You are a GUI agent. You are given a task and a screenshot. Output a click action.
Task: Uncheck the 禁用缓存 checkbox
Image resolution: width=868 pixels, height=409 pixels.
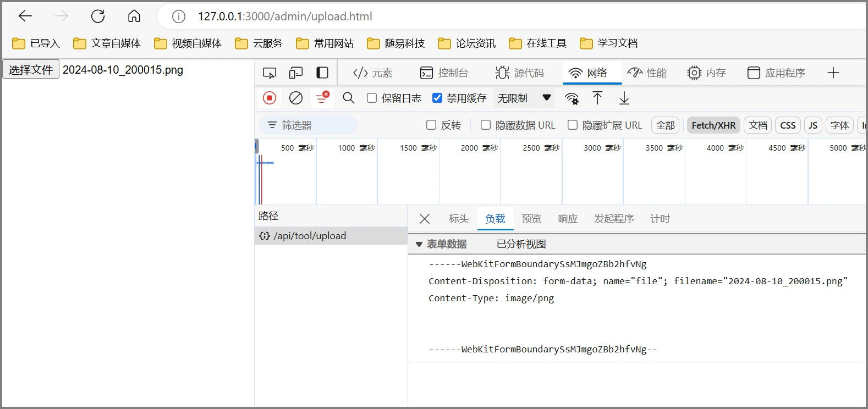[437, 98]
